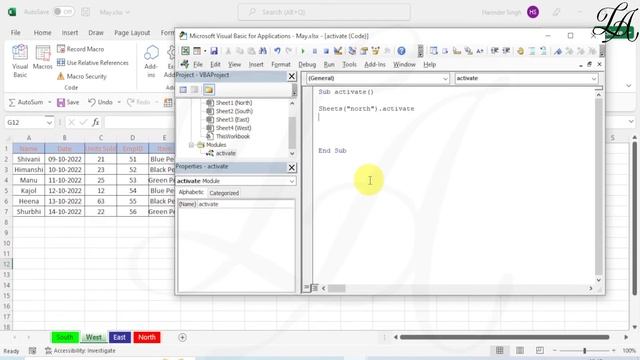The height and width of the screenshot is (360, 640).
Task: Close the Properties - activate panel
Action: [x=291, y=168]
